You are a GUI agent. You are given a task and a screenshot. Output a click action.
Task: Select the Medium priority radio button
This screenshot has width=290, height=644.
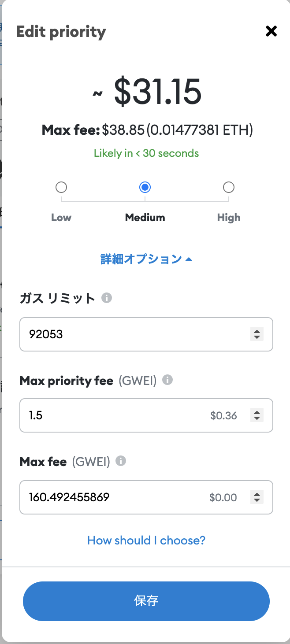pyautogui.click(x=145, y=187)
